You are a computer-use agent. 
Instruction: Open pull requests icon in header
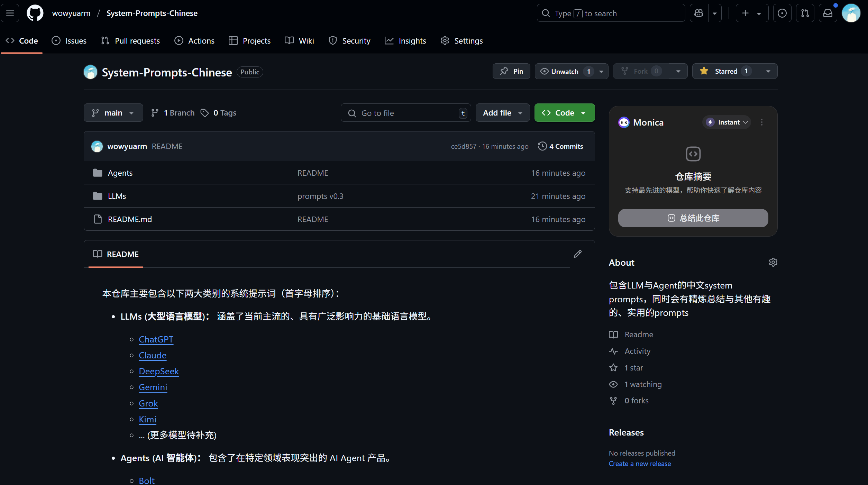[805, 13]
